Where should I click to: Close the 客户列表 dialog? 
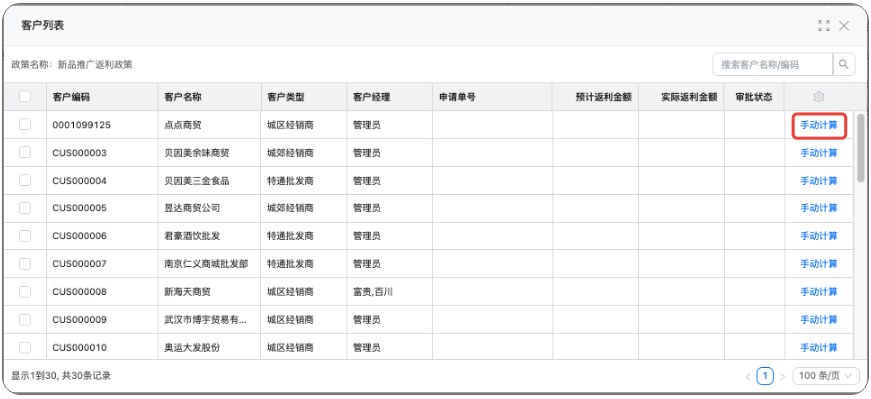(844, 26)
